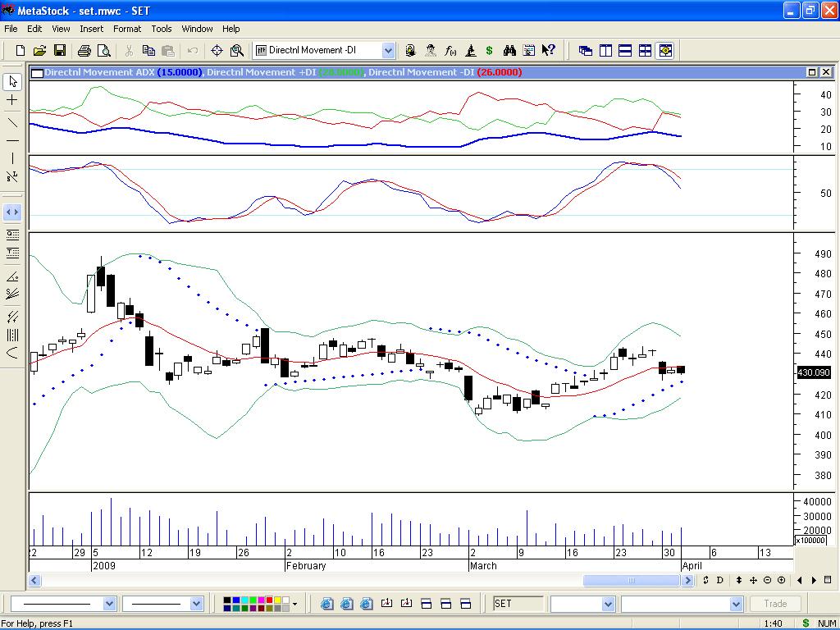Click the Trade button

775,604
